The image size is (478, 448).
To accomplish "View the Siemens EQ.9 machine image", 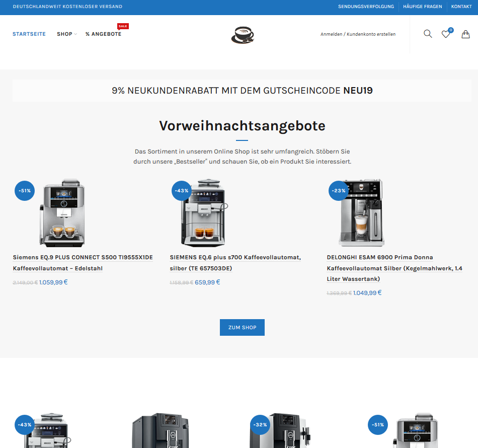I will click(x=62, y=213).
